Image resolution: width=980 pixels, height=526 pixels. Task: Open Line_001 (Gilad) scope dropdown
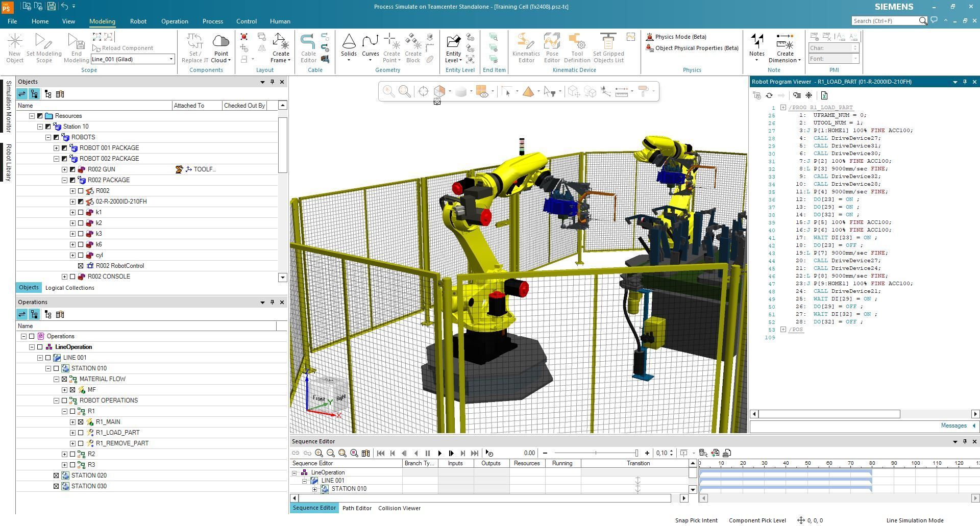171,59
